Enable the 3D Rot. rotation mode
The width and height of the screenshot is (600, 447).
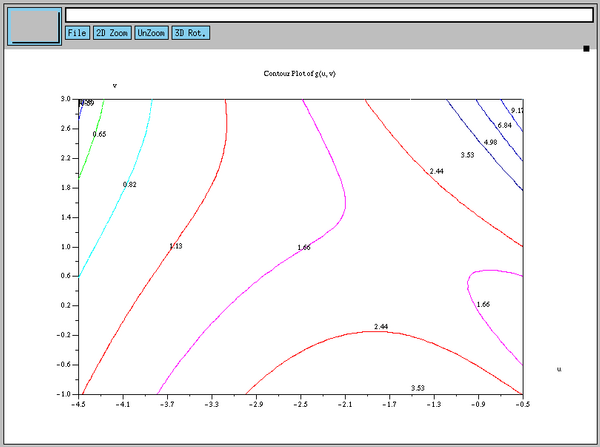(190, 33)
